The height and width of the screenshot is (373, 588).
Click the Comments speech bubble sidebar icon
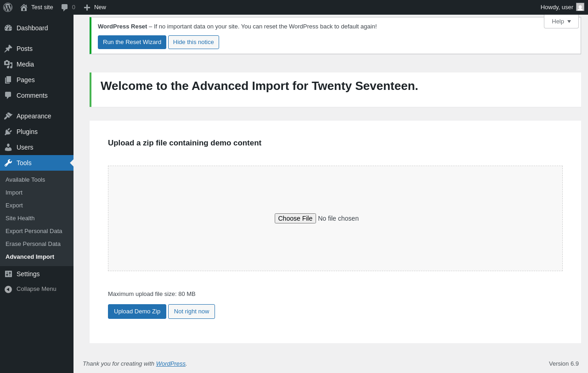(x=8, y=95)
